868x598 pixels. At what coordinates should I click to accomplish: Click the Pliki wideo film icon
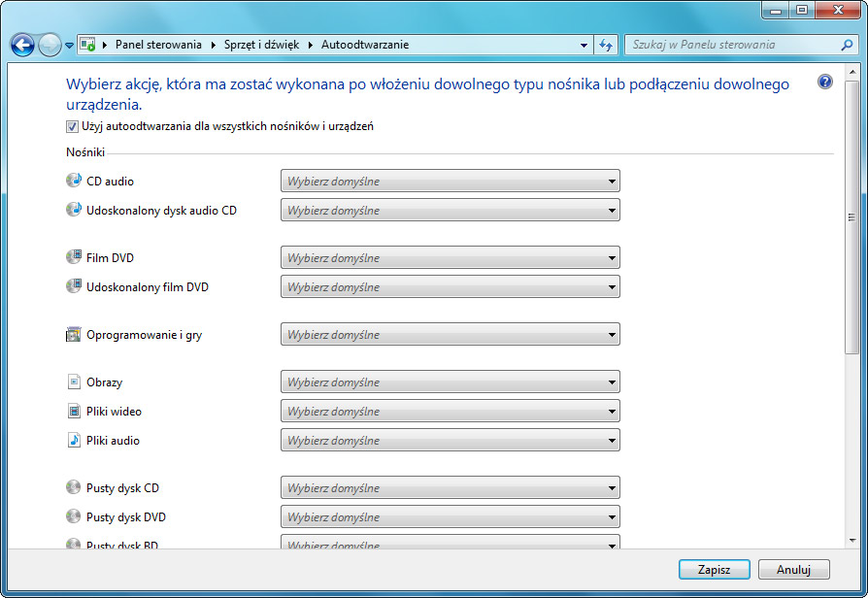click(x=74, y=412)
